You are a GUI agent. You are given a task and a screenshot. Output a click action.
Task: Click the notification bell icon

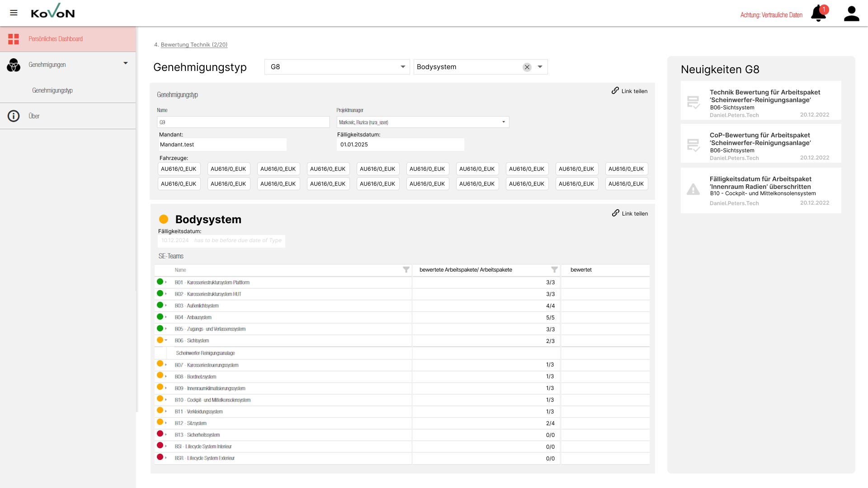point(818,14)
